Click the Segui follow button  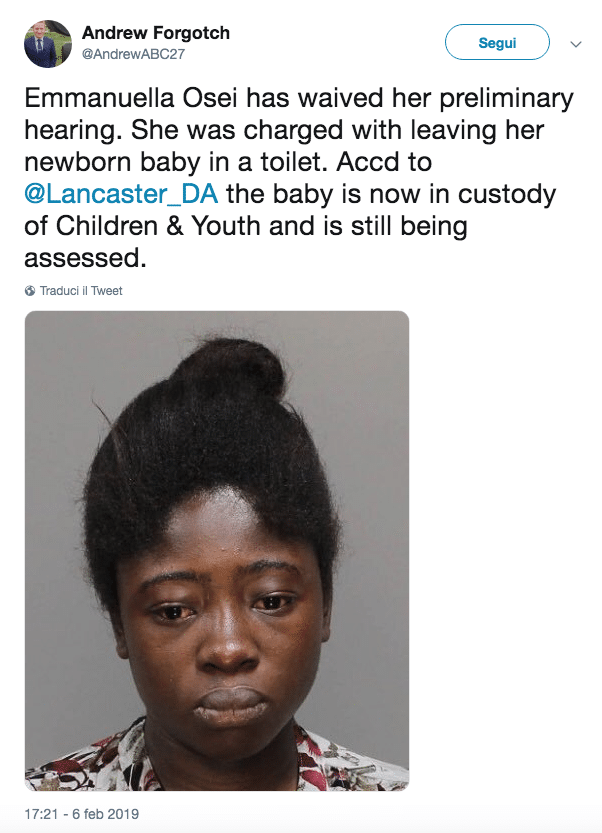click(x=497, y=42)
